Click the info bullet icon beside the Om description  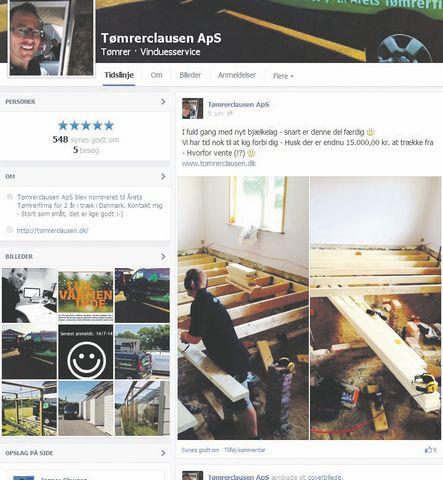pos(10,197)
